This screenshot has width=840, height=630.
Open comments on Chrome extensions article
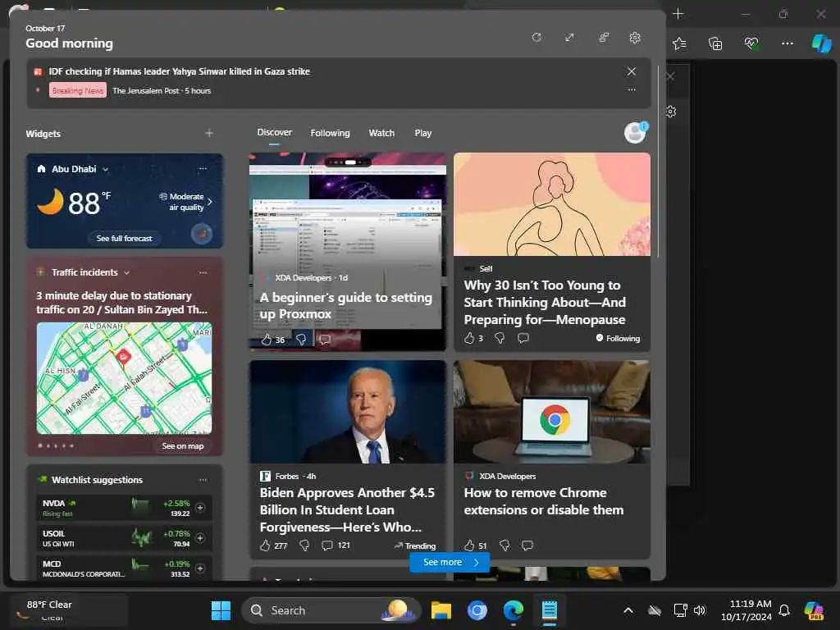pos(527,546)
